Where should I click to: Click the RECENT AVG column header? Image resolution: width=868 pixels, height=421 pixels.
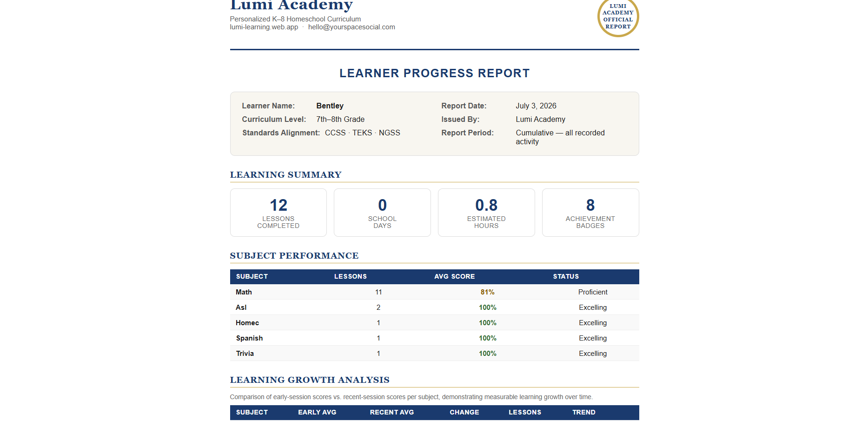392,412
